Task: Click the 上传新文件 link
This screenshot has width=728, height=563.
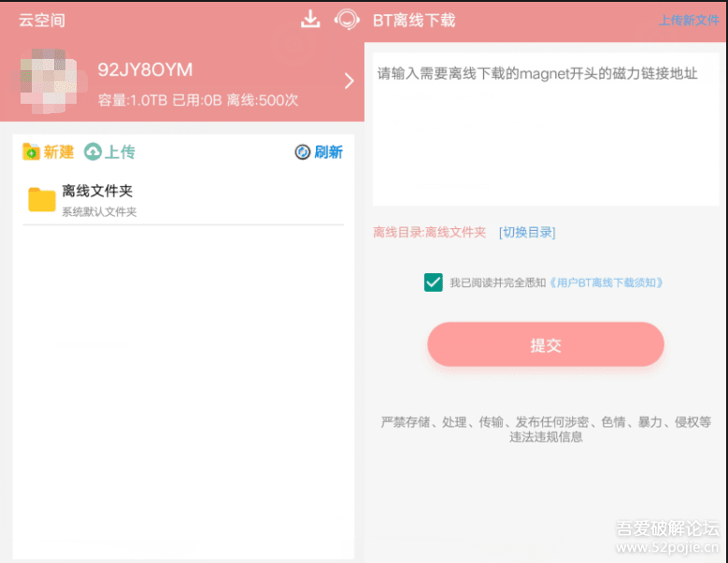Action: pyautogui.click(x=689, y=21)
